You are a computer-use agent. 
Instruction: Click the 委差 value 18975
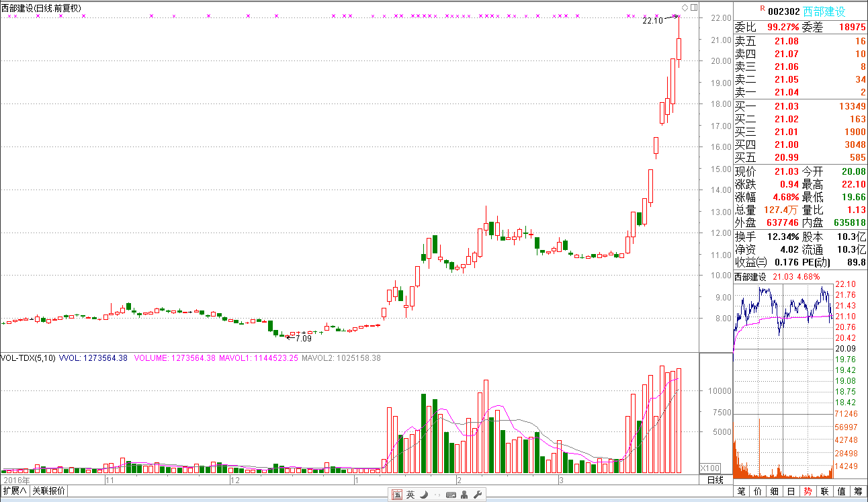pyautogui.click(x=852, y=28)
